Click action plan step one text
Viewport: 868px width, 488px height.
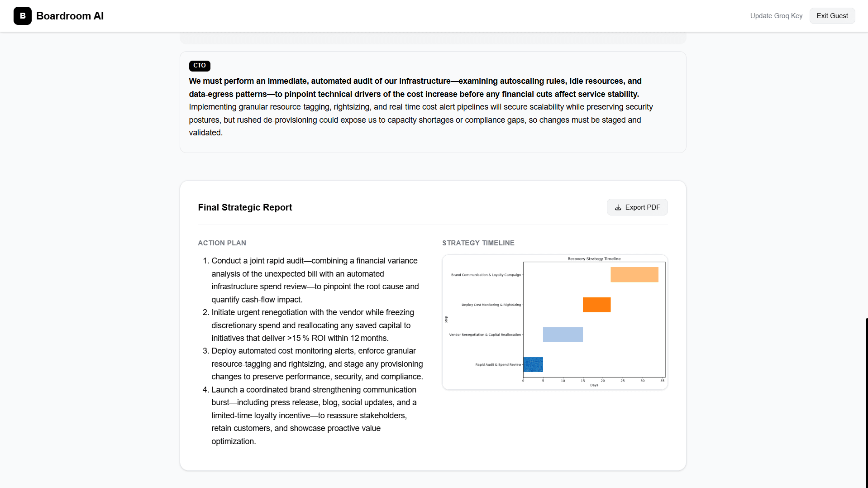pos(315,280)
